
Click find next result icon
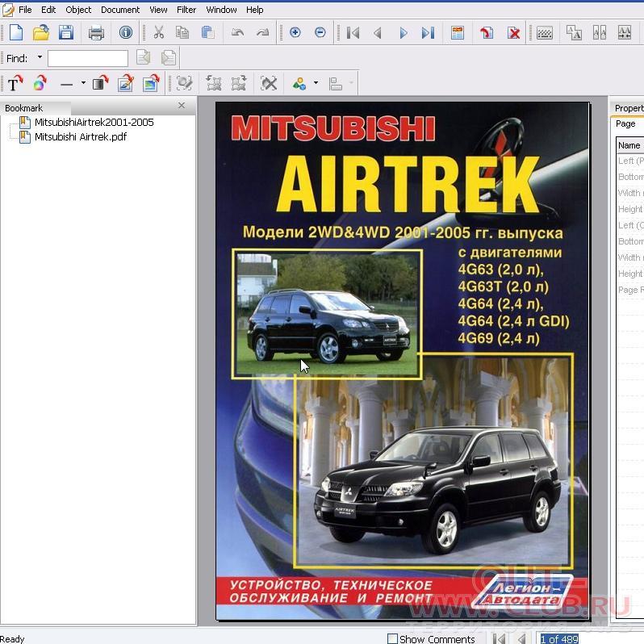click(x=169, y=58)
